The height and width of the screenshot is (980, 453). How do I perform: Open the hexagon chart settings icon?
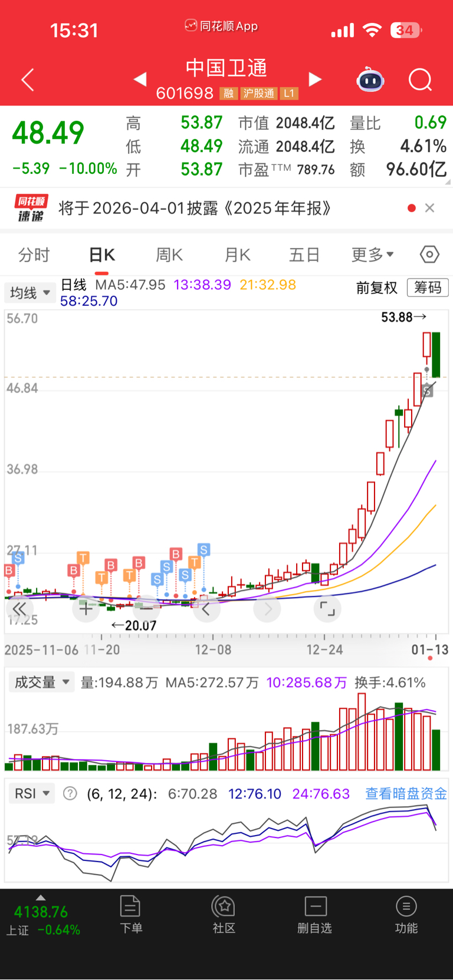tap(429, 255)
